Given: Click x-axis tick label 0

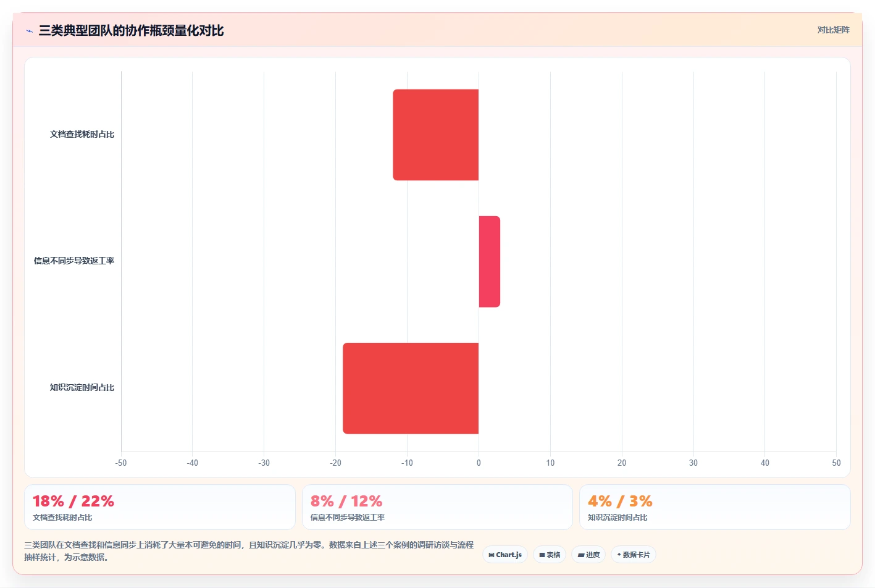Looking at the screenshot, I should pyautogui.click(x=479, y=463).
